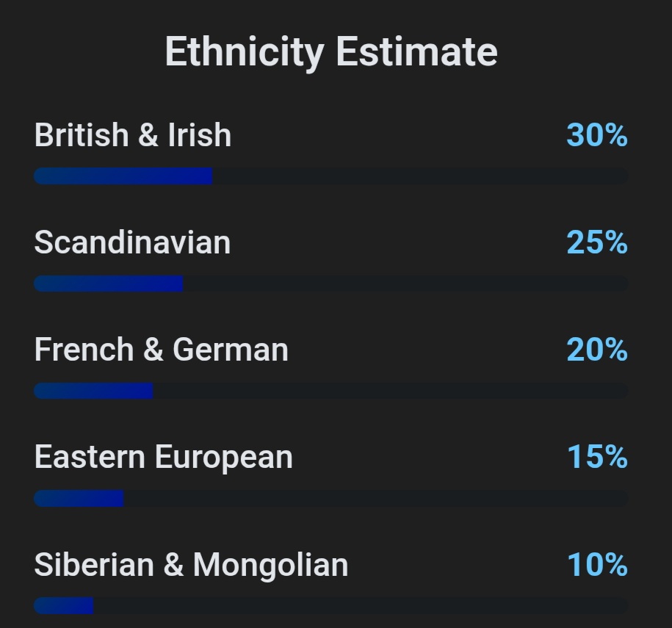Click the filled French & German bar
Viewport: 672px width, 628px height.
[93, 391]
